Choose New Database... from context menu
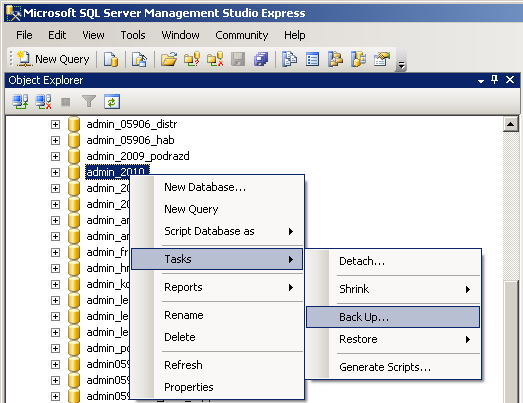This screenshot has height=403, width=523. pos(217,187)
